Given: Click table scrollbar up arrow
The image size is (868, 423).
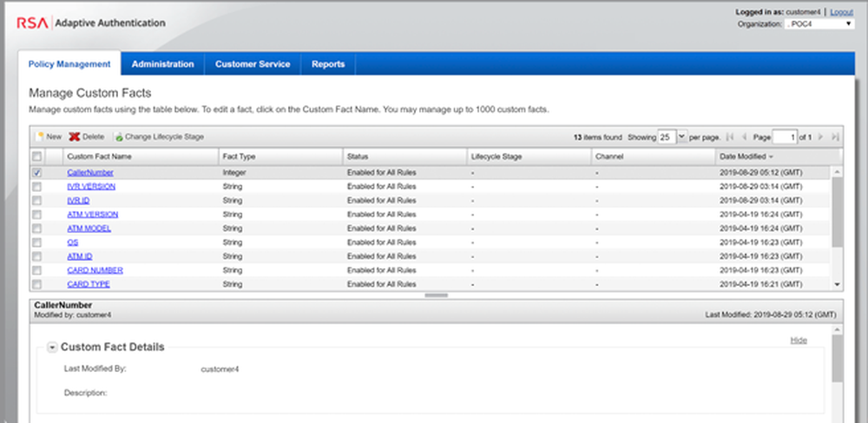Looking at the screenshot, I should click(x=837, y=172).
